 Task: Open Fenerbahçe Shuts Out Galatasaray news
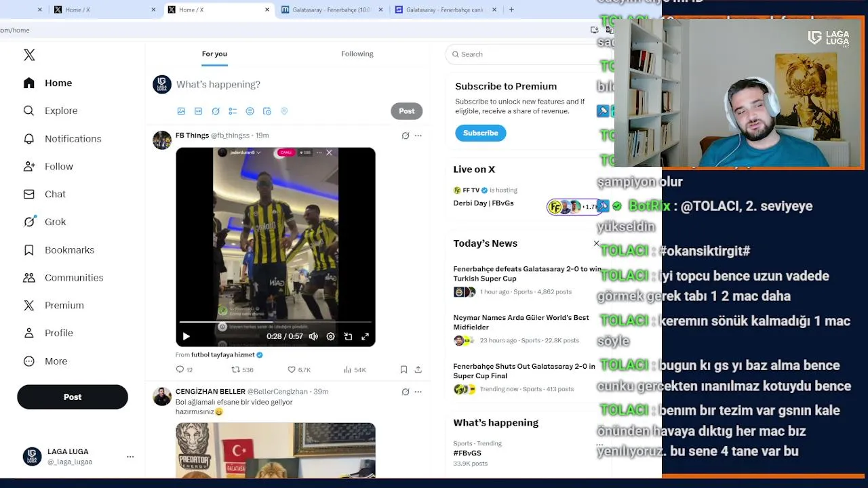(x=524, y=371)
